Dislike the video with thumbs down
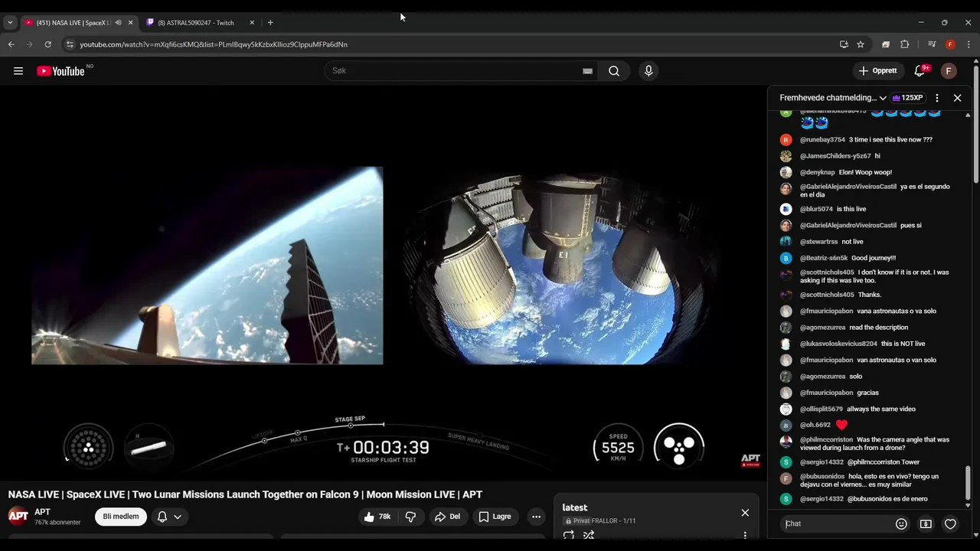980x551 pixels. 410,517
